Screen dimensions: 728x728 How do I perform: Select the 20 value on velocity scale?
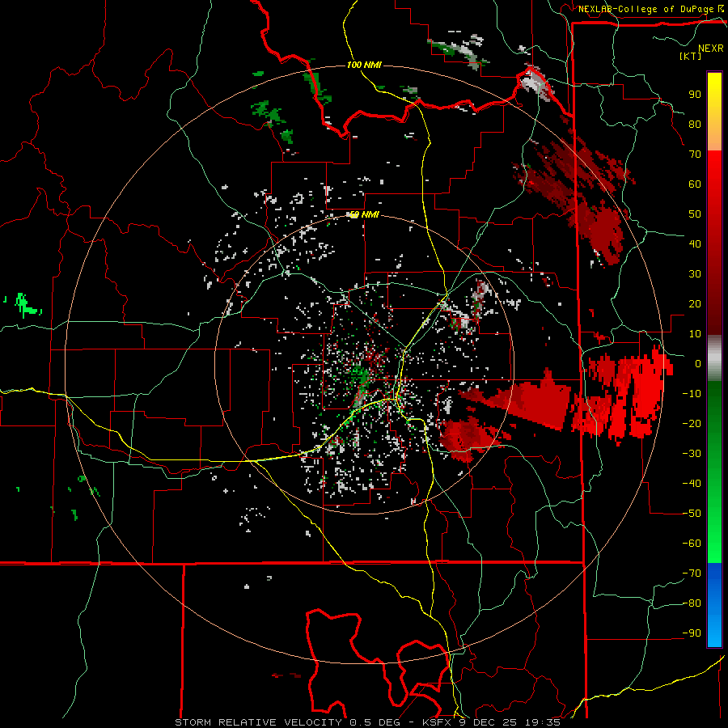tap(695, 303)
